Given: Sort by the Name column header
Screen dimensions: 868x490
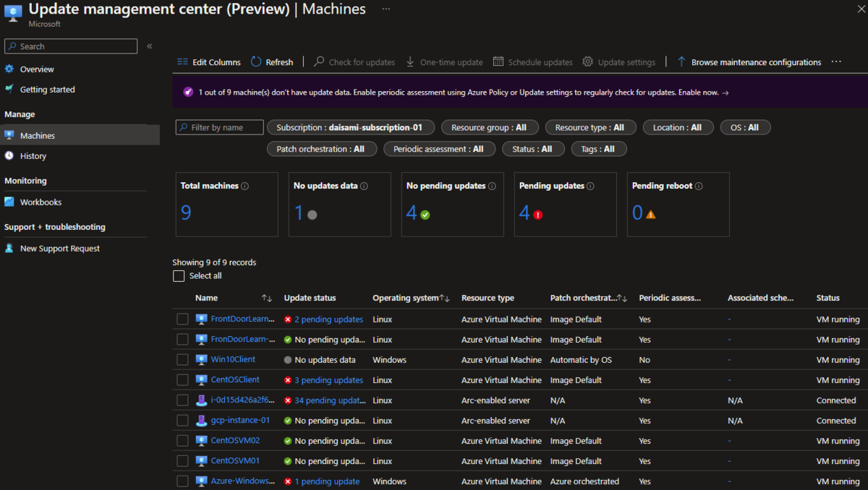Looking at the screenshot, I should [x=206, y=298].
